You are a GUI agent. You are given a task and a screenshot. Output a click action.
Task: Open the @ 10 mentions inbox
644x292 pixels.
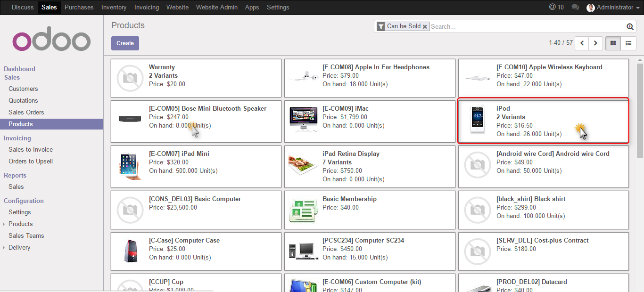pyautogui.click(x=556, y=8)
